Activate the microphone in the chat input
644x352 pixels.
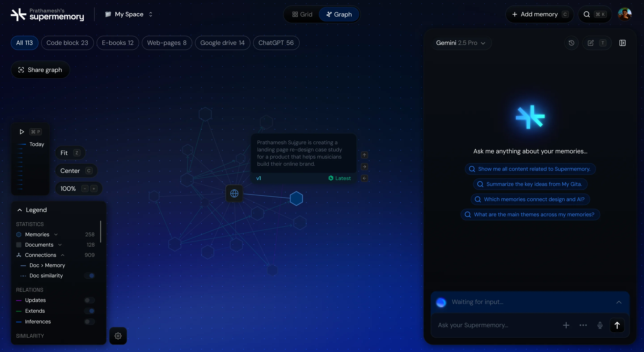pos(600,325)
